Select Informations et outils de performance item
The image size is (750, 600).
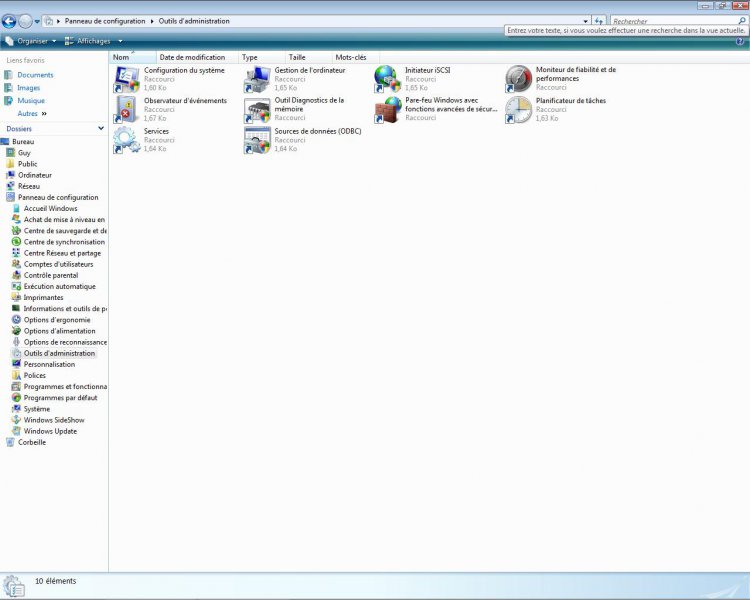pos(59,309)
